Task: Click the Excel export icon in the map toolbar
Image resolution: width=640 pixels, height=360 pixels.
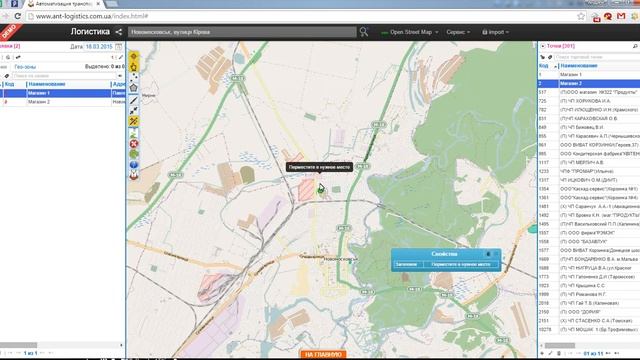Action: coord(134,133)
